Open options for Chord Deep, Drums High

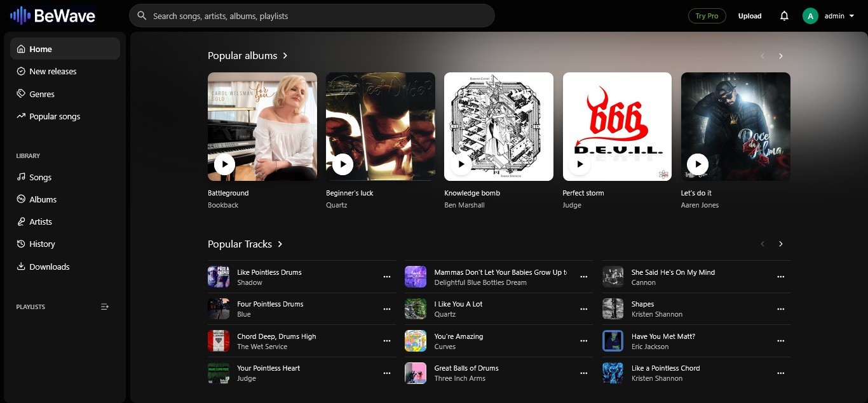[387, 341]
